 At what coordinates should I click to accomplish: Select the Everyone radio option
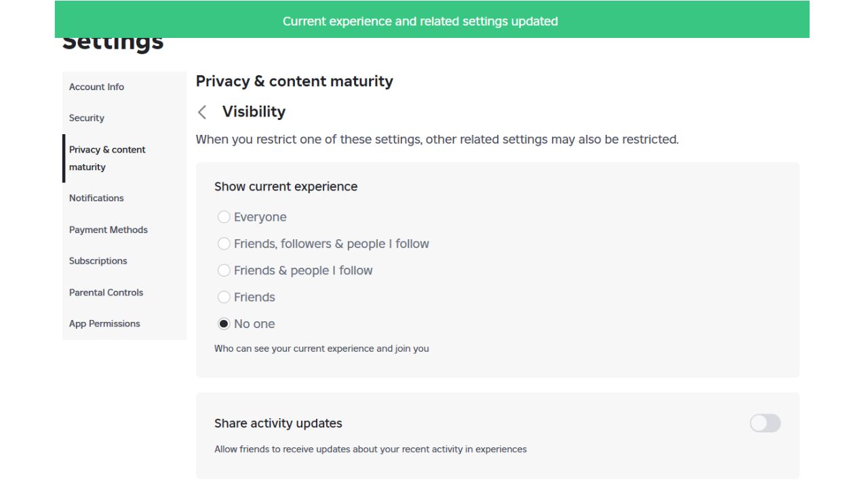224,217
